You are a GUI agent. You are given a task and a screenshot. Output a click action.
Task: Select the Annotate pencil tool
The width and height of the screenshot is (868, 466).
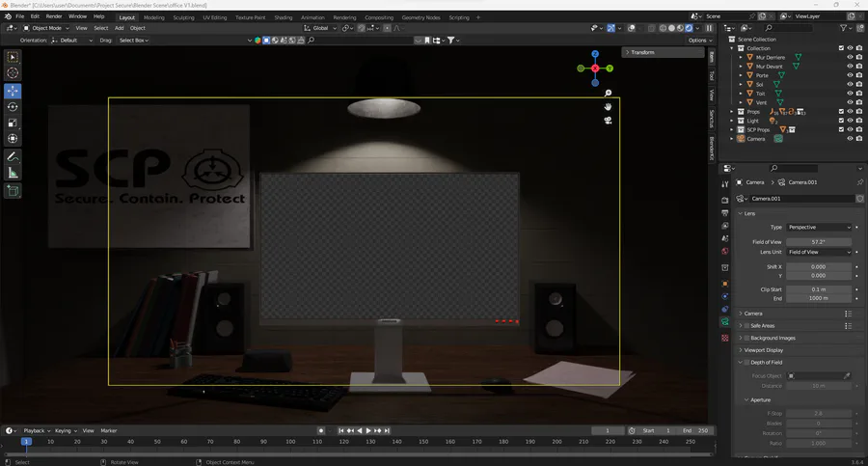pos(13,157)
